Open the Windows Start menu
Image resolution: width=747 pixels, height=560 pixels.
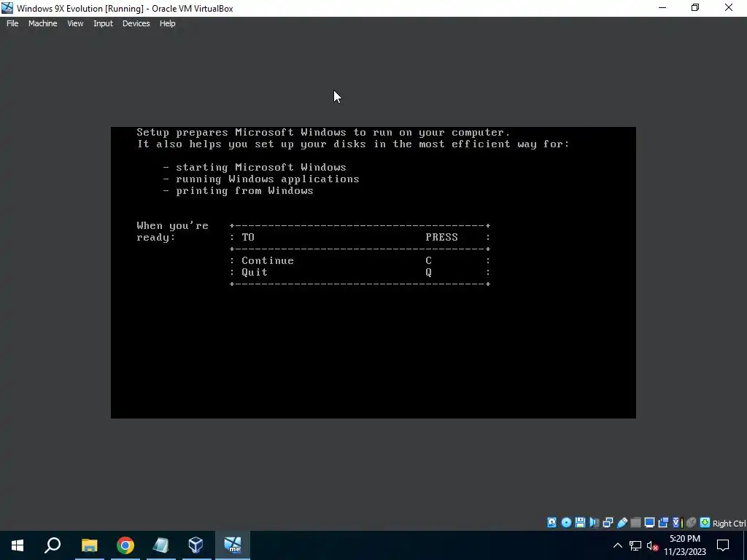coord(18,545)
